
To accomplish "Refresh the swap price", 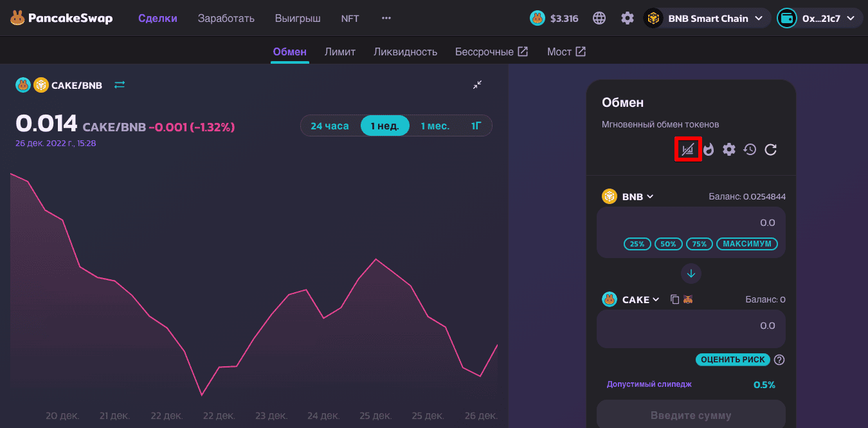I will (x=771, y=149).
